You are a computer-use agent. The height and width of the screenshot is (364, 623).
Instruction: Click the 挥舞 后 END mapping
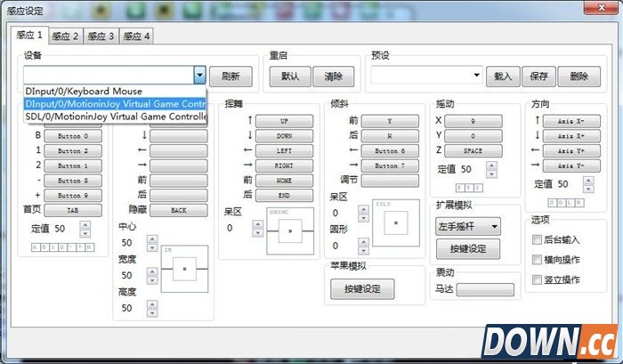[x=284, y=196]
